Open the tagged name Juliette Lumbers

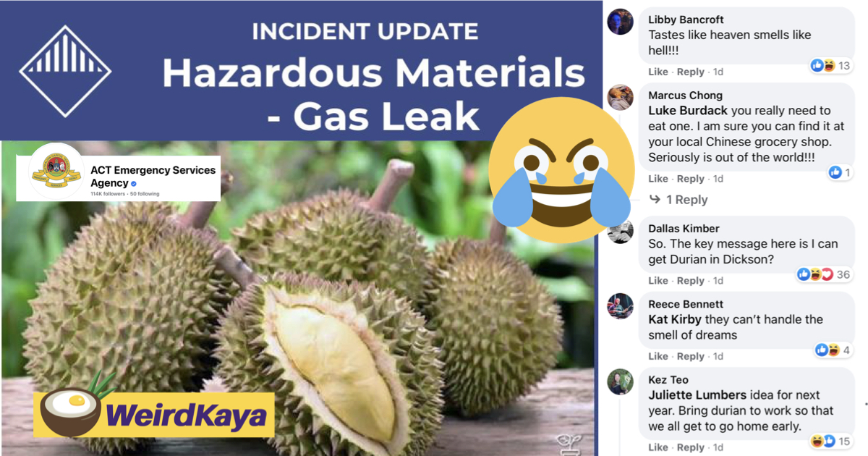(x=697, y=395)
